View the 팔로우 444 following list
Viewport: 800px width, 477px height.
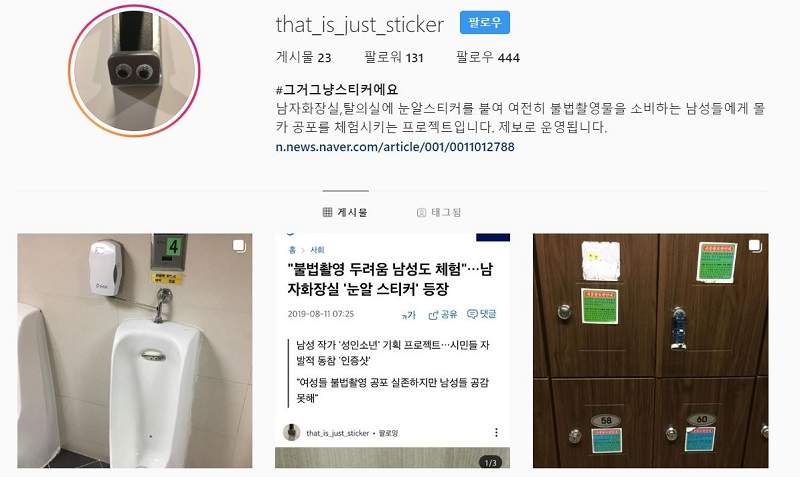click(488, 57)
